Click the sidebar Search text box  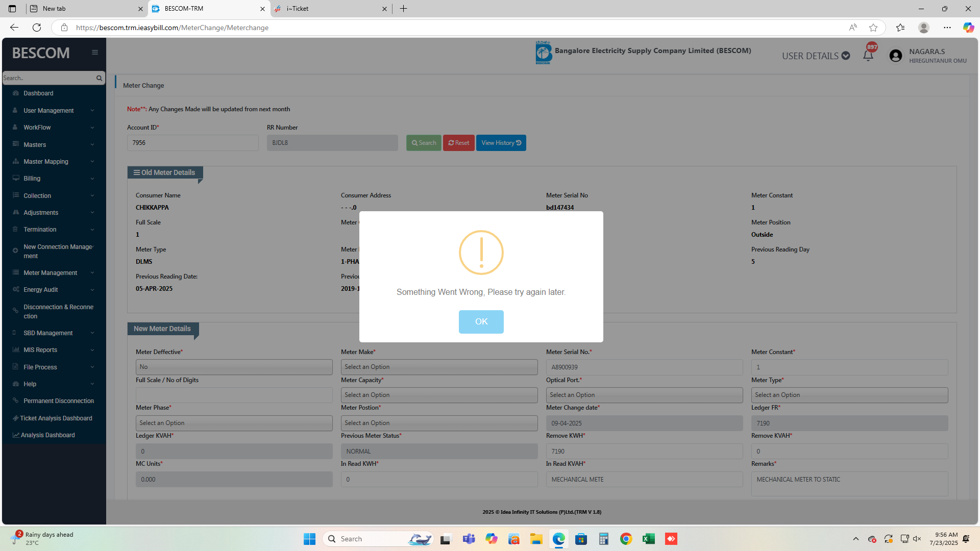pyautogui.click(x=48, y=78)
